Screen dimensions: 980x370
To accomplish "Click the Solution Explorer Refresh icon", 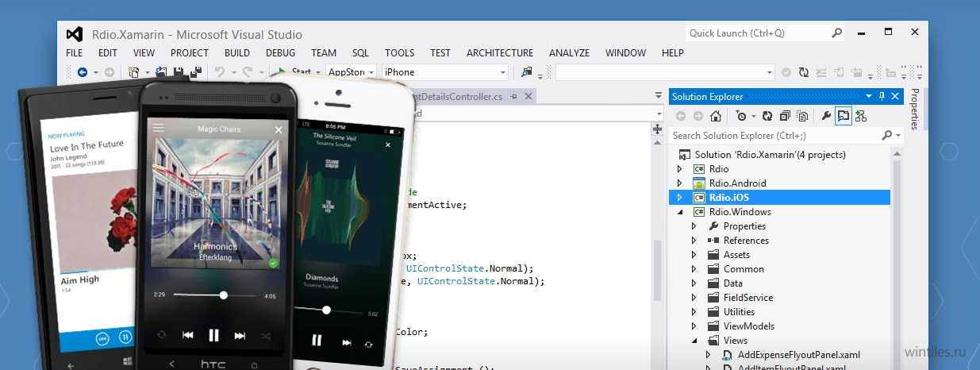I will (x=767, y=116).
